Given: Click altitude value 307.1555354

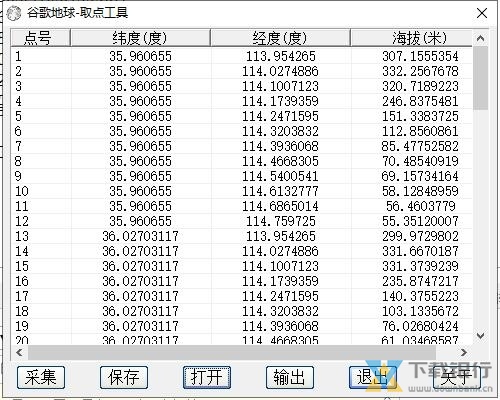Looking at the screenshot, I should click(x=420, y=56).
